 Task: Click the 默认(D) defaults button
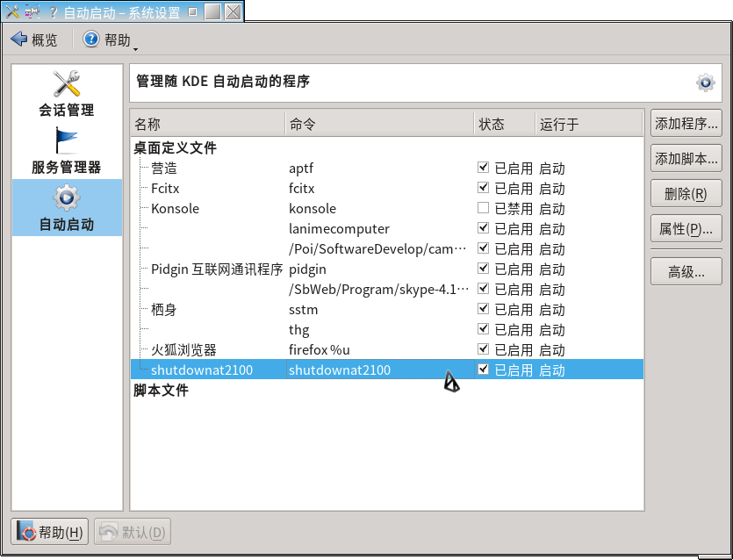pos(133,532)
